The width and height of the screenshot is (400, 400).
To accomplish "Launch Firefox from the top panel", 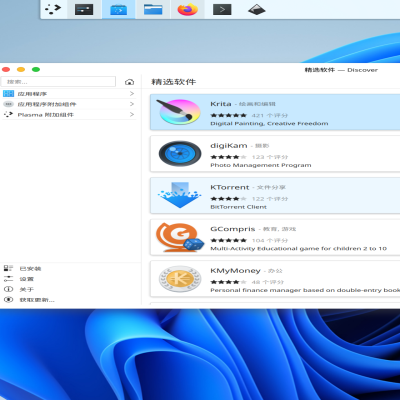I will [187, 9].
